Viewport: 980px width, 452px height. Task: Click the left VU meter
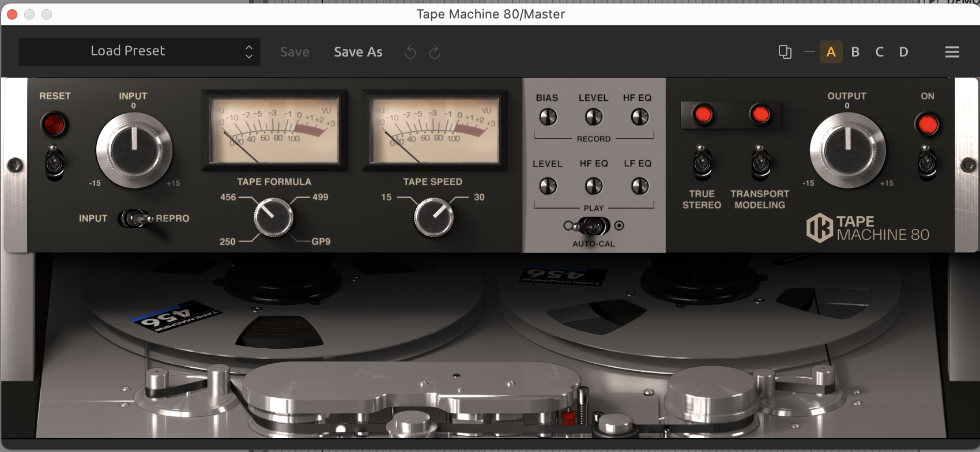[x=274, y=130]
